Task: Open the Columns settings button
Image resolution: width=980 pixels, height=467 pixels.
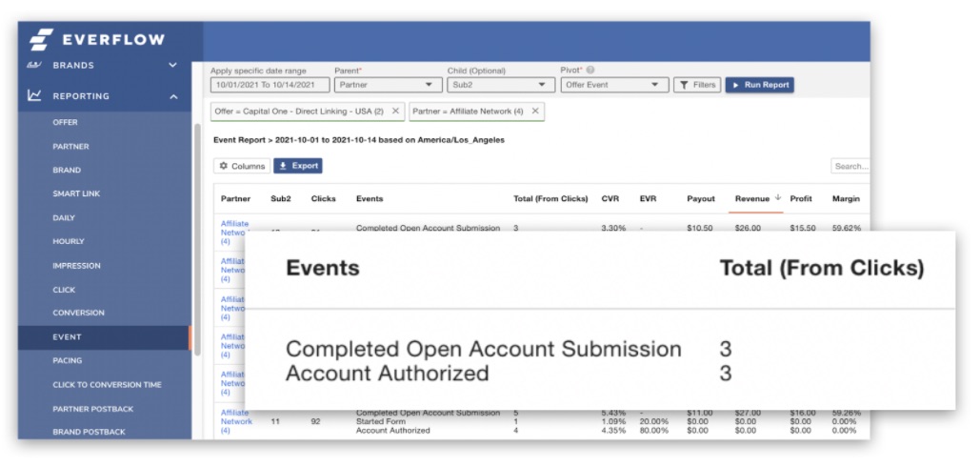Action: click(242, 166)
